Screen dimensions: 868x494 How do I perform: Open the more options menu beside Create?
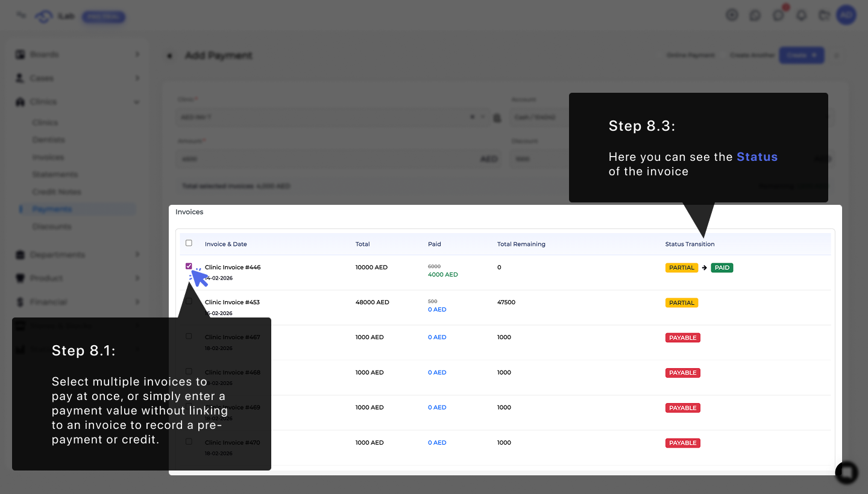pyautogui.click(x=836, y=55)
